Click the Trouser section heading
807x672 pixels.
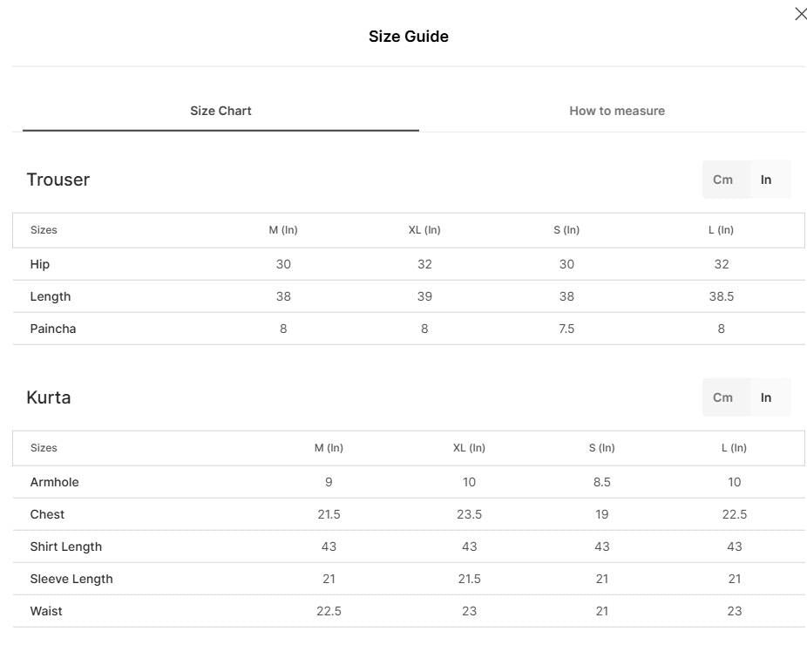pos(58,180)
